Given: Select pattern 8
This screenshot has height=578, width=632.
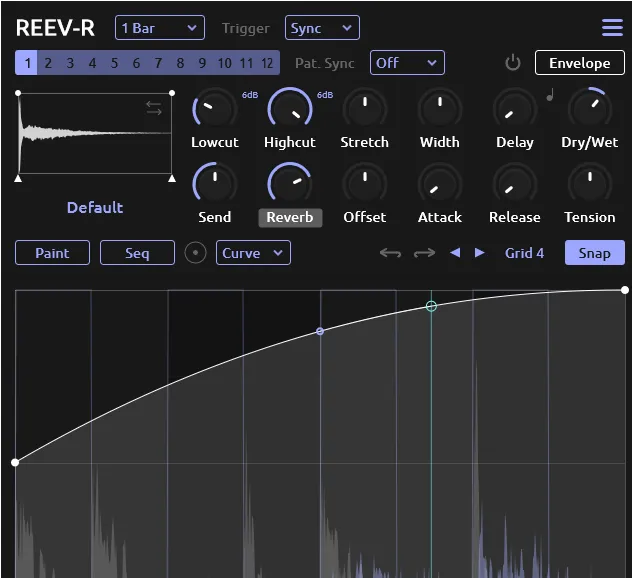Looking at the screenshot, I should (x=180, y=63).
